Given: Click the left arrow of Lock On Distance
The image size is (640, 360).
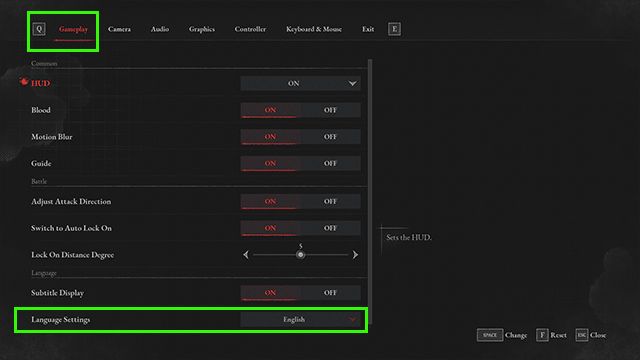Looking at the screenshot, I should point(246,255).
